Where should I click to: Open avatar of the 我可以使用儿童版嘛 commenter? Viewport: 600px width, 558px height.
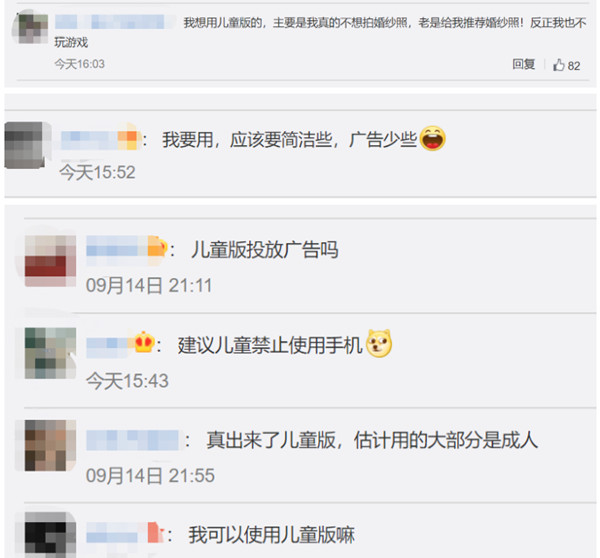click(50, 535)
